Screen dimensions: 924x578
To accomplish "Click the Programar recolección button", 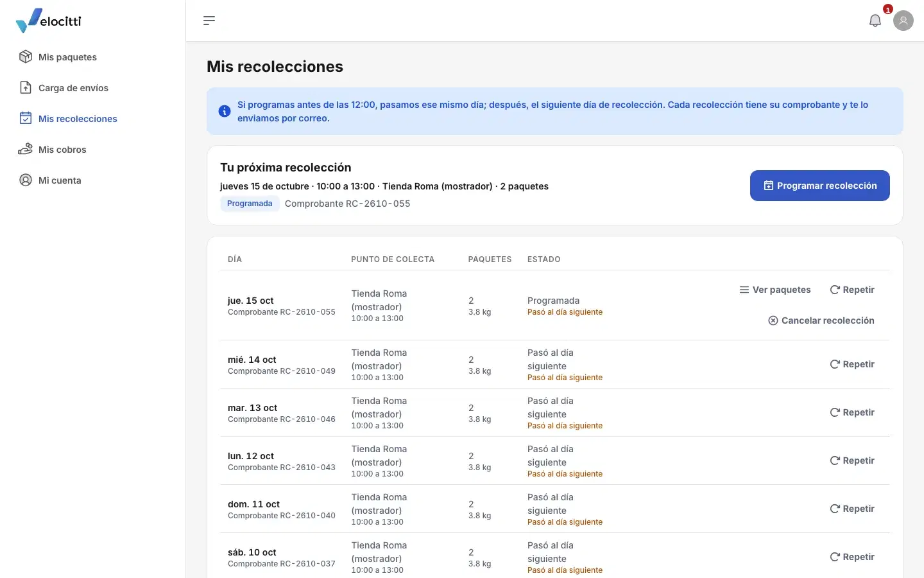I will [x=820, y=186].
